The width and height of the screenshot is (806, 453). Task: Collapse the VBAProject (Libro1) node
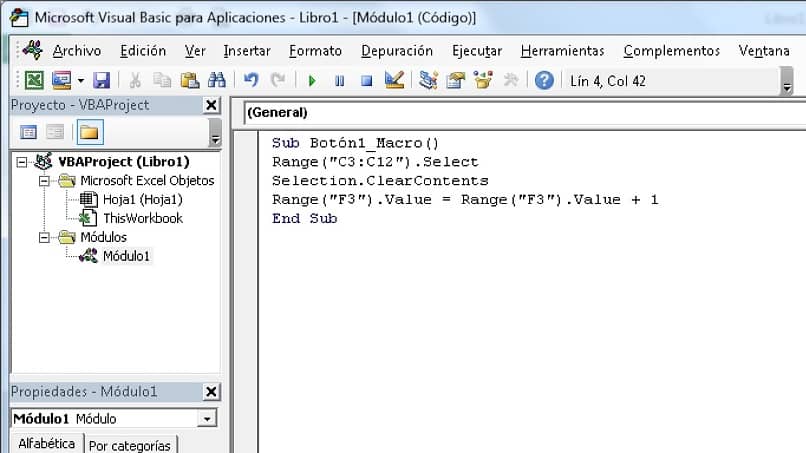22,162
